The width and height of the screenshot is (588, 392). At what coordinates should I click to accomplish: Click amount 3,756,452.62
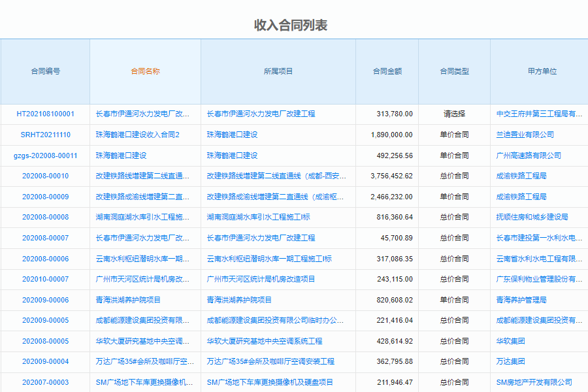click(x=392, y=176)
